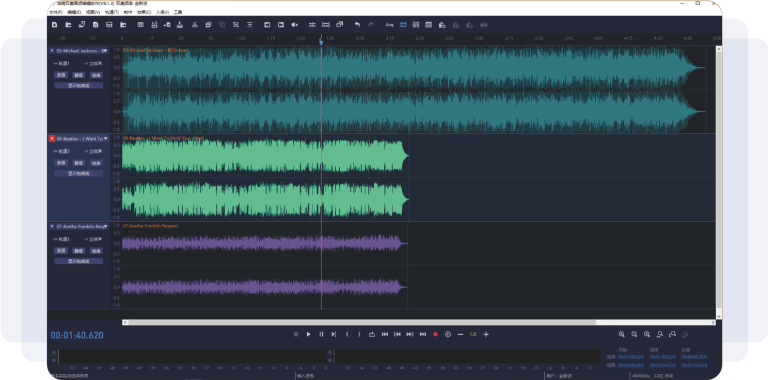Pause playback with the Pause button

coord(321,334)
